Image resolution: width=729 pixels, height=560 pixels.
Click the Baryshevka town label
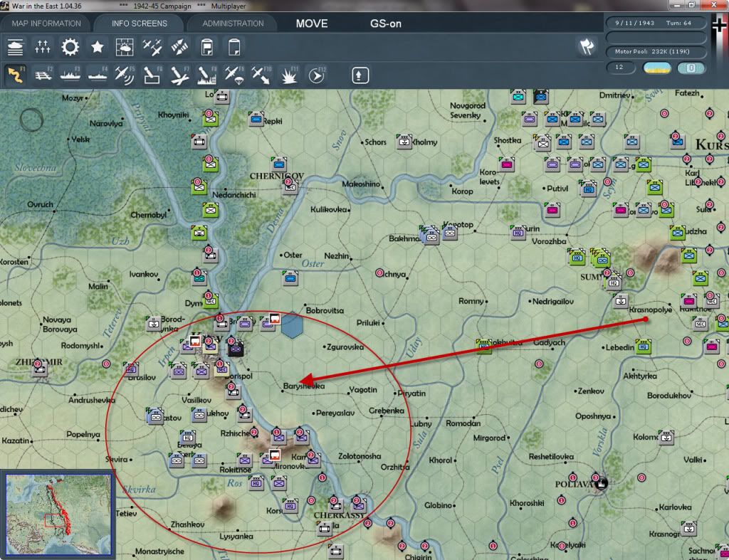tap(303, 386)
